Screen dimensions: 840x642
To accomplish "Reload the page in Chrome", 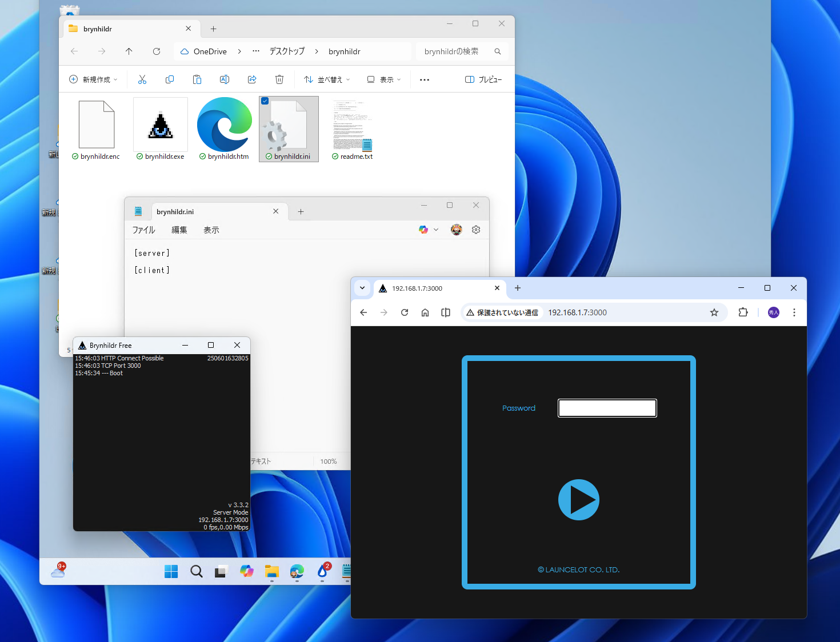I will click(405, 312).
